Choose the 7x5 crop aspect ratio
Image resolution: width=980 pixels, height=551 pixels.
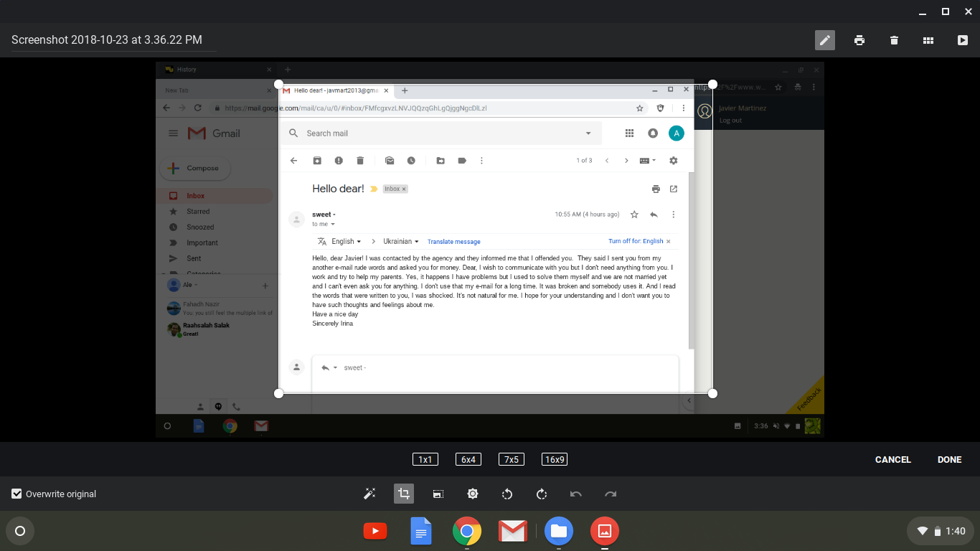[x=512, y=459]
